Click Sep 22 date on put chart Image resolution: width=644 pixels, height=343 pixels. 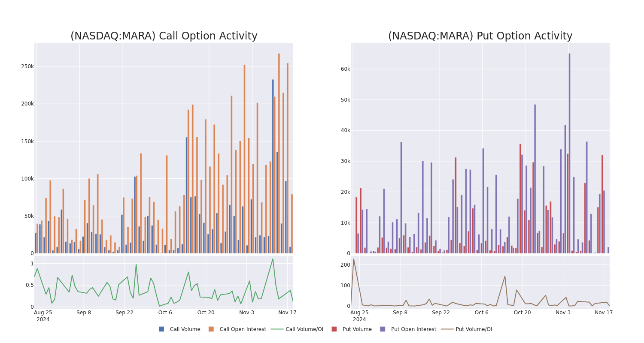pos(441,313)
